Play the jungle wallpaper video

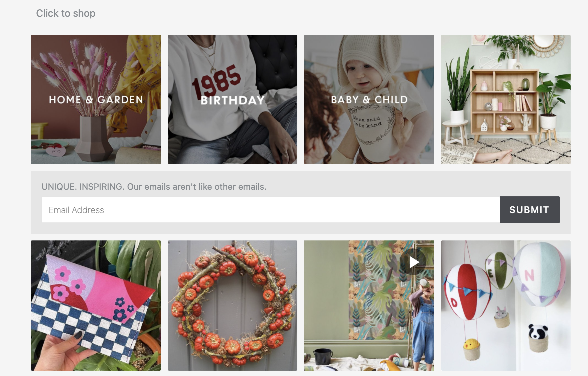click(x=414, y=262)
